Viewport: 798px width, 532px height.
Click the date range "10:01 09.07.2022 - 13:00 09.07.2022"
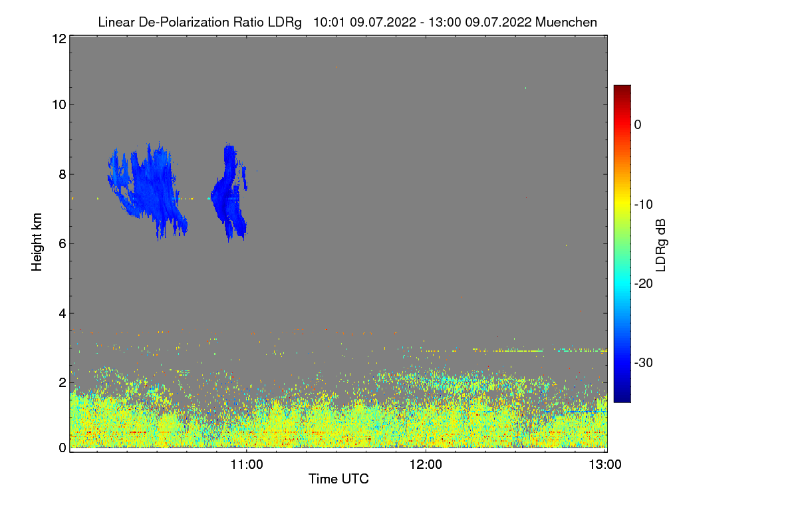click(422, 22)
